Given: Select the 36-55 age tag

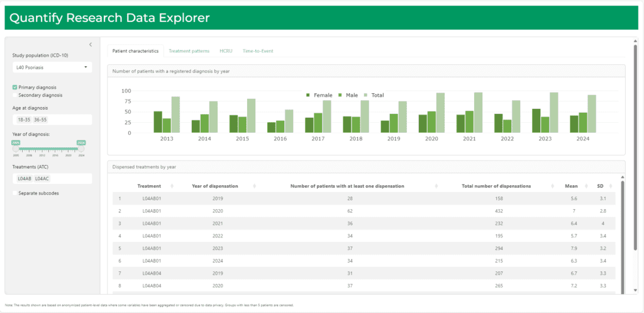Looking at the screenshot, I should pyautogui.click(x=41, y=120).
